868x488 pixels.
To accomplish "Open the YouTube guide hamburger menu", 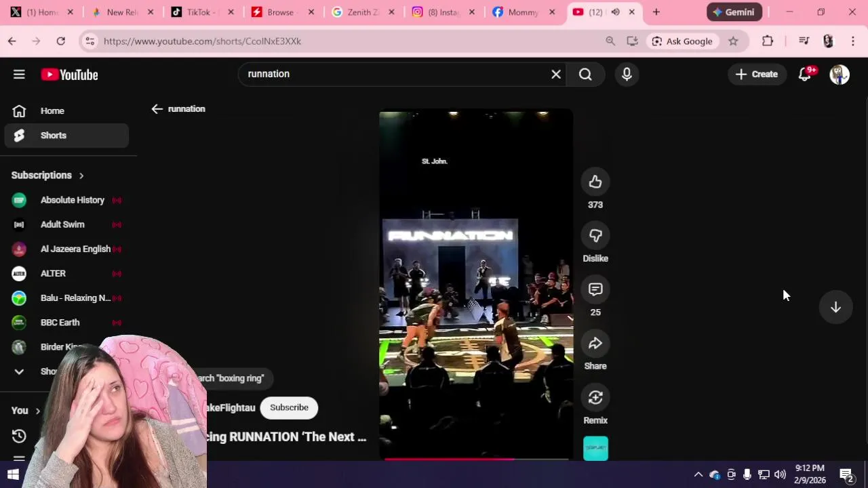I will [19, 75].
